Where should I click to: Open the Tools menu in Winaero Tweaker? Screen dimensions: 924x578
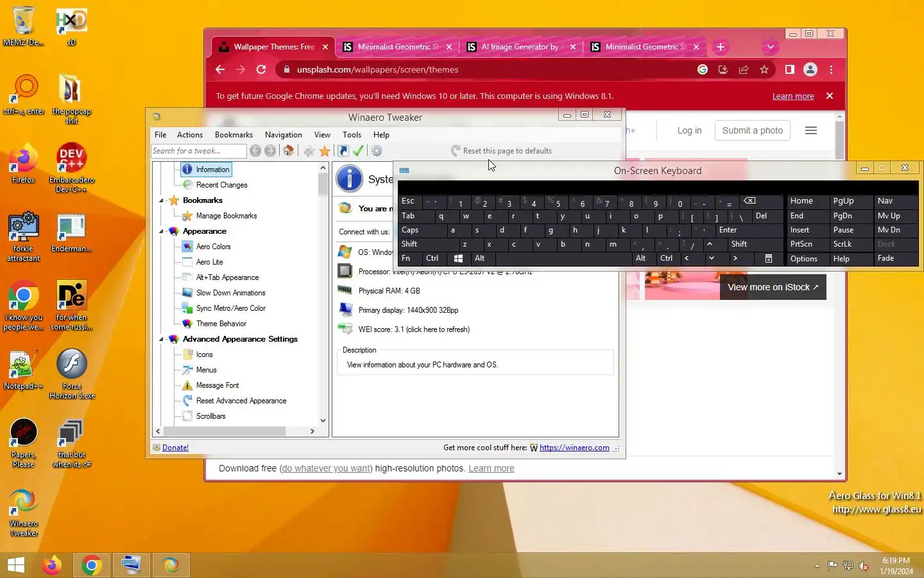pyautogui.click(x=352, y=135)
